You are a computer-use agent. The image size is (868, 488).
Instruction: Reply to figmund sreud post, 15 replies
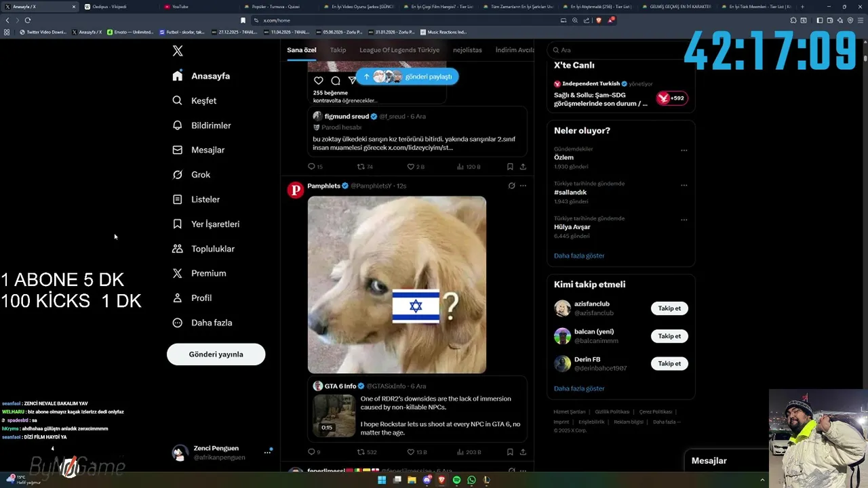pyautogui.click(x=315, y=166)
